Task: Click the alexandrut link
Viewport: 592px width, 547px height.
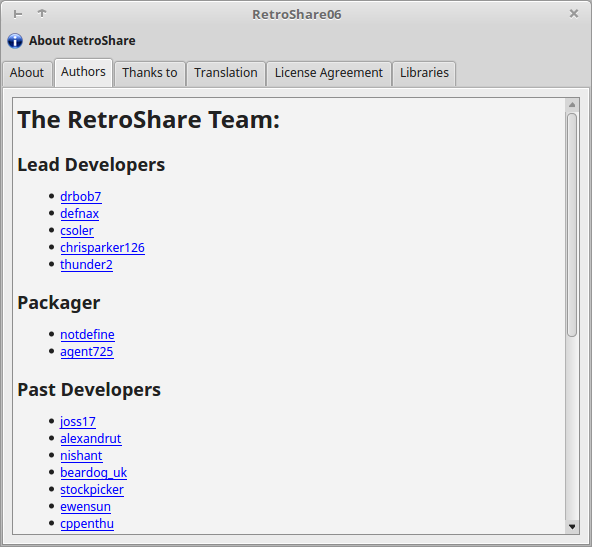Action: tap(91, 439)
